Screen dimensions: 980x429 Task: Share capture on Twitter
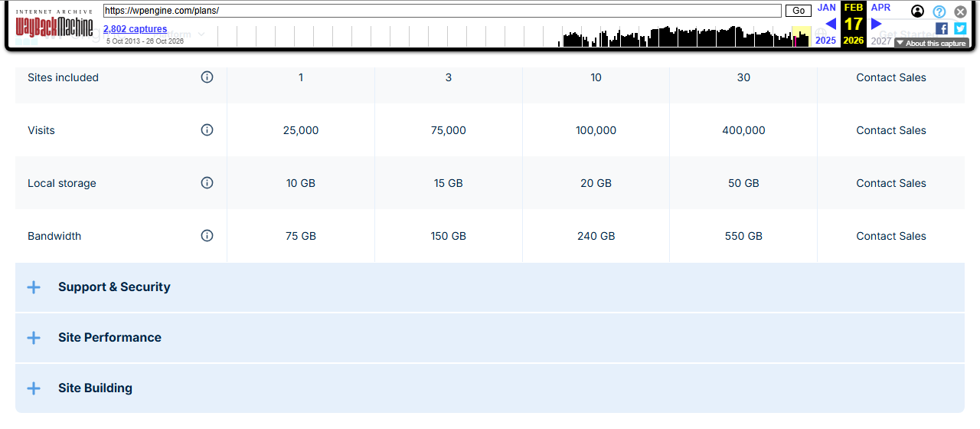tap(960, 28)
